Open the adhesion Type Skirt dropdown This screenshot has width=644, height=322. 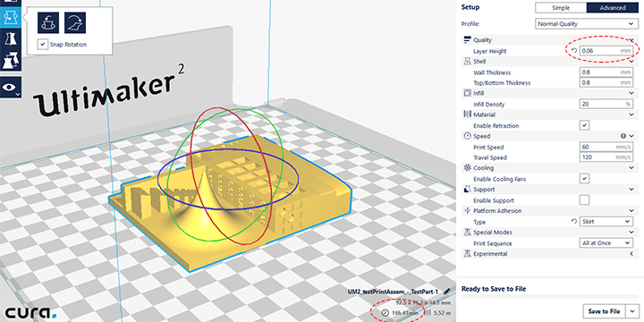click(x=606, y=222)
